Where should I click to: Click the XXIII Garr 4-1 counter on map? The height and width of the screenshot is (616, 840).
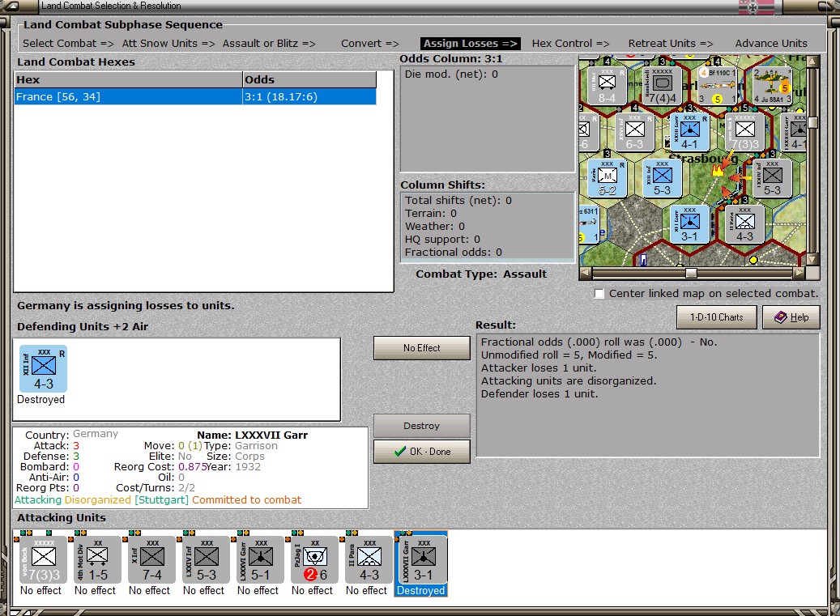tap(689, 132)
